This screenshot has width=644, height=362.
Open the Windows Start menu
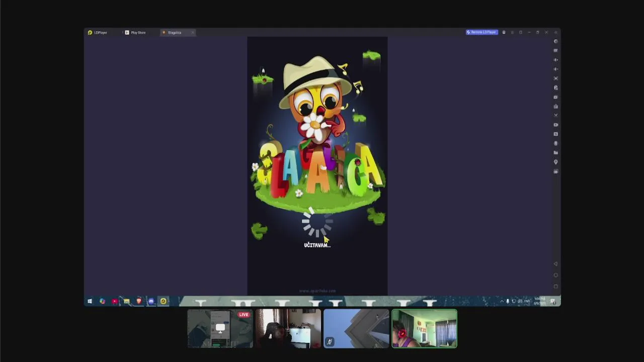coord(90,301)
